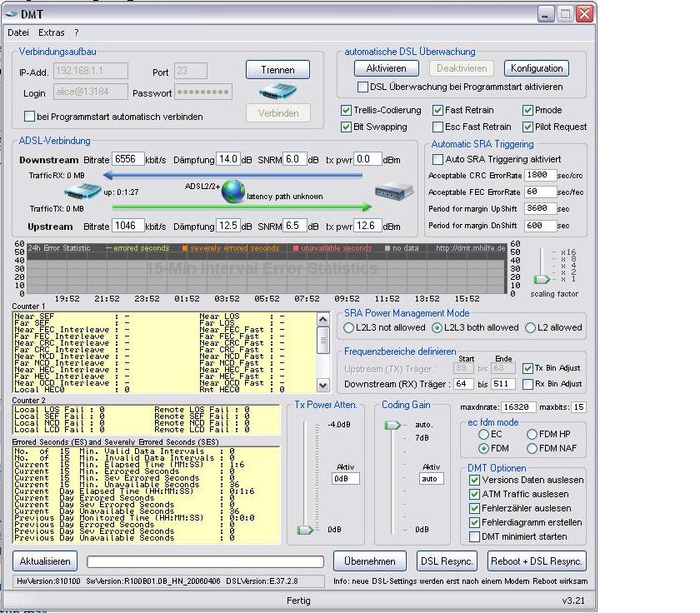The image size is (700, 613).
Task: Open the Konfiguration dialog for DSL monitoring
Action: click(x=537, y=68)
